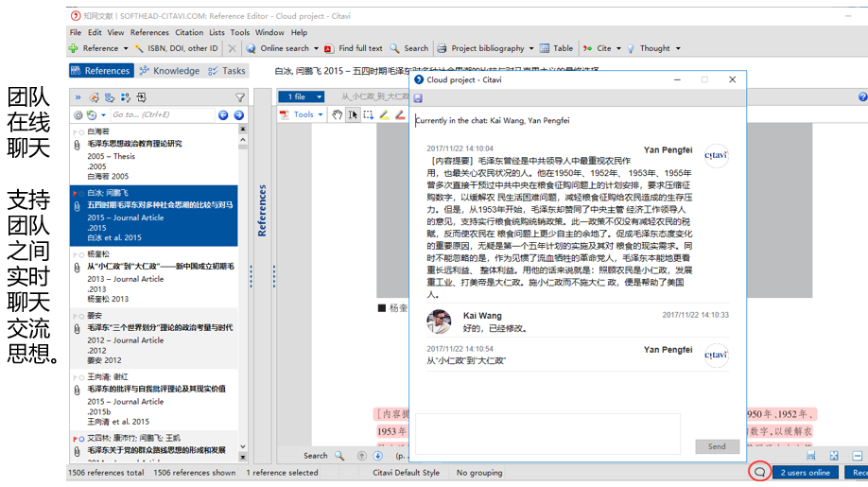Image resolution: width=868 pixels, height=487 pixels.
Task: Click the No grouping status entry
Action: point(478,473)
